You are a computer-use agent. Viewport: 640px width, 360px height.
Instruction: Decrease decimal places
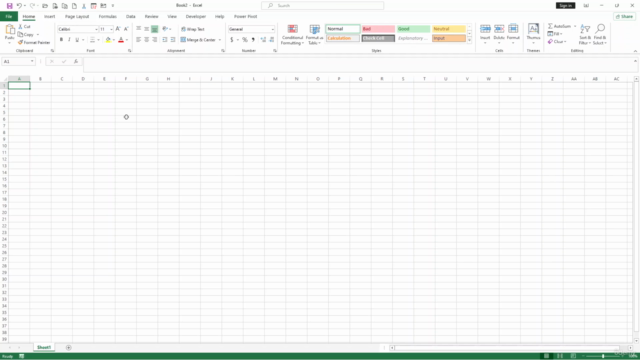point(272,40)
